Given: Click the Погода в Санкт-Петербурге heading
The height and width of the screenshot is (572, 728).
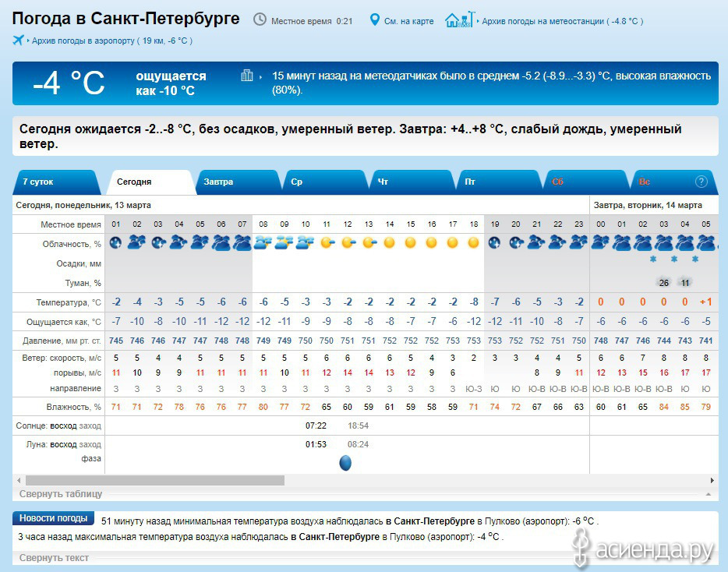Looking at the screenshot, I should pyautogui.click(x=125, y=19).
